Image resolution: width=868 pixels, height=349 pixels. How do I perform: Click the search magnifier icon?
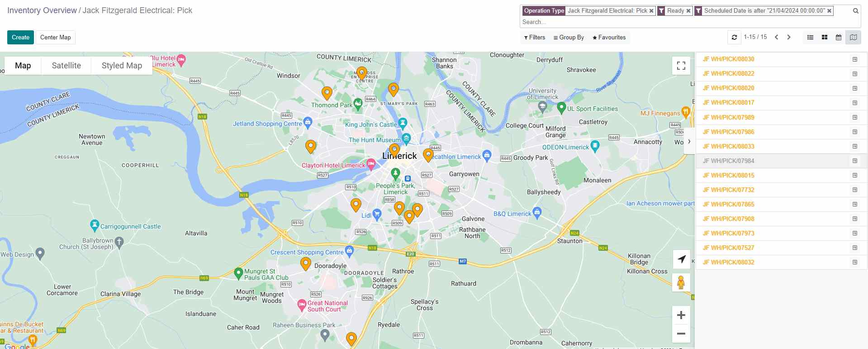tap(856, 11)
